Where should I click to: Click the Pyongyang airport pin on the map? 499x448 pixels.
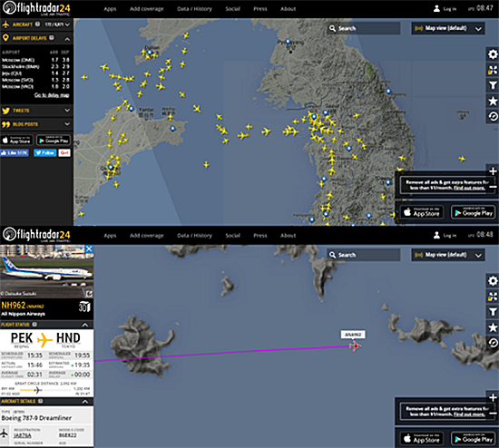coord(288,42)
